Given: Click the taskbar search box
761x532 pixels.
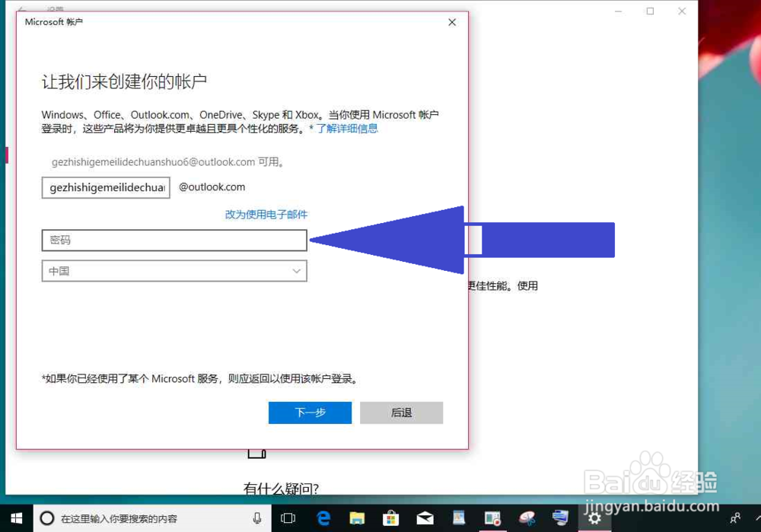Looking at the screenshot, I should point(152,518).
